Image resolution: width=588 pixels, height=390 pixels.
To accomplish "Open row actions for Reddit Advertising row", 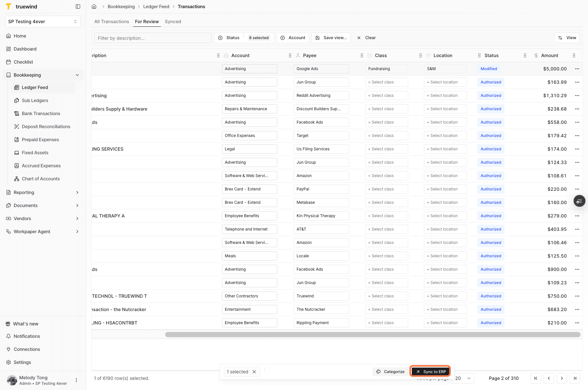I will [577, 96].
